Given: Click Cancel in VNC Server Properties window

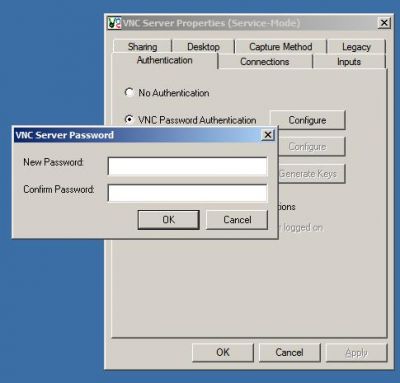Looking at the screenshot, I should (289, 352).
